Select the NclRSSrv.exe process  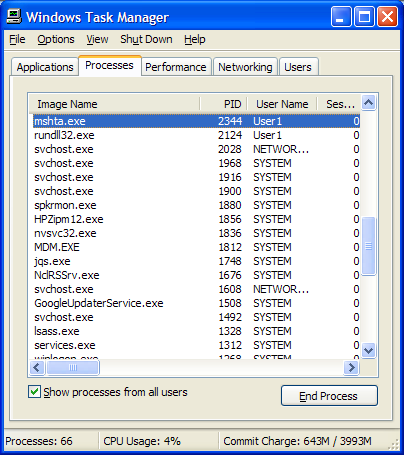[196, 275]
